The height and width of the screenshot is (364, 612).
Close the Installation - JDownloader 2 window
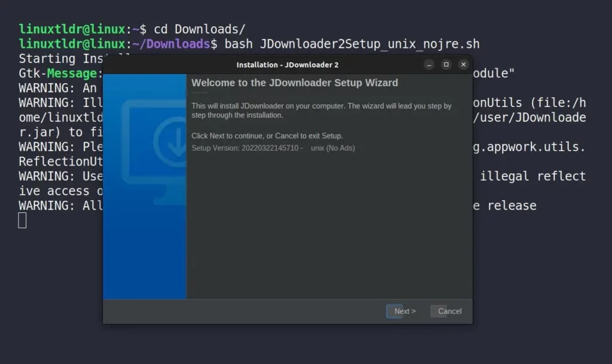click(463, 65)
